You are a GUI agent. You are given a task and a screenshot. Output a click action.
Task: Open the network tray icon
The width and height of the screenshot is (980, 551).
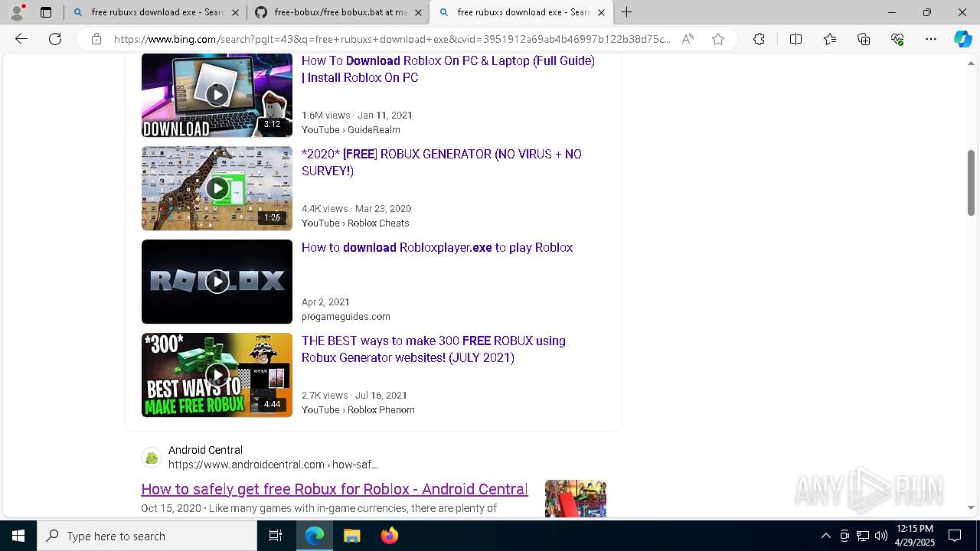tap(863, 536)
